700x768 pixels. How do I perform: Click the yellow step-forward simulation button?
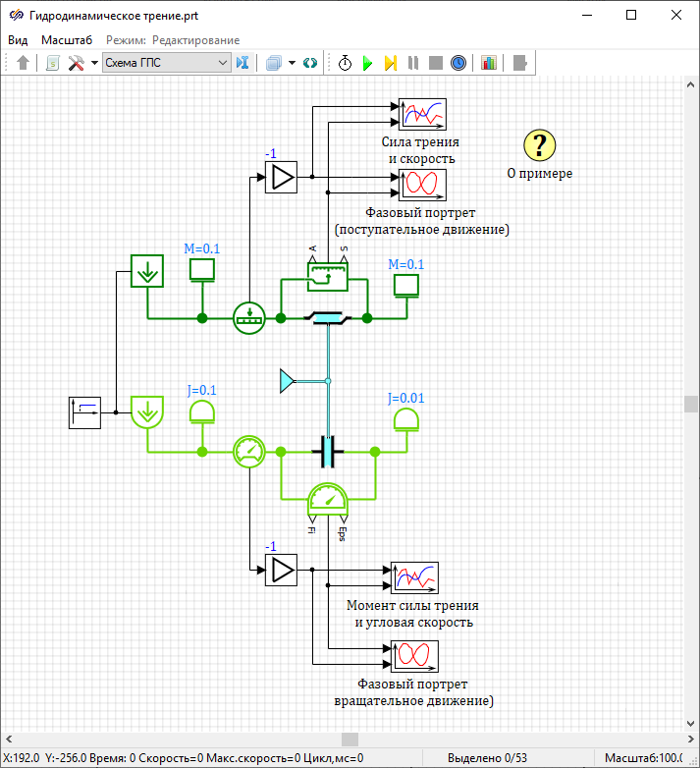pos(390,63)
